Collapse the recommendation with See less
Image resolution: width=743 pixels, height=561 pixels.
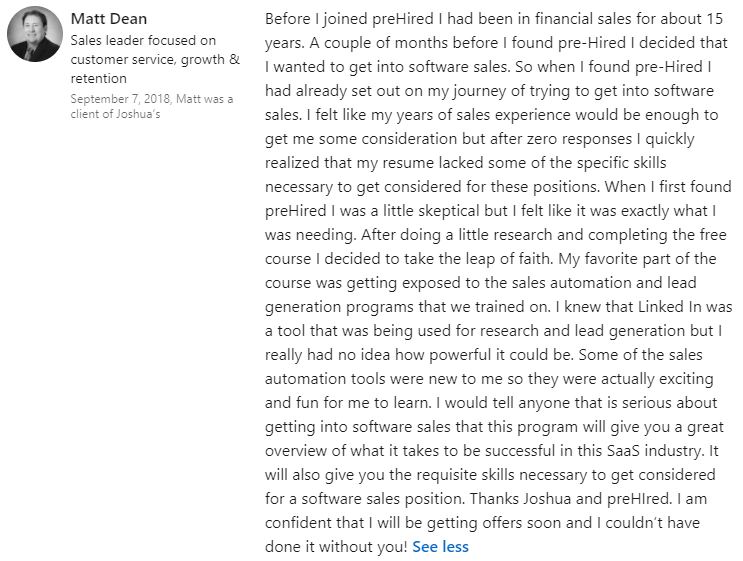click(x=440, y=546)
